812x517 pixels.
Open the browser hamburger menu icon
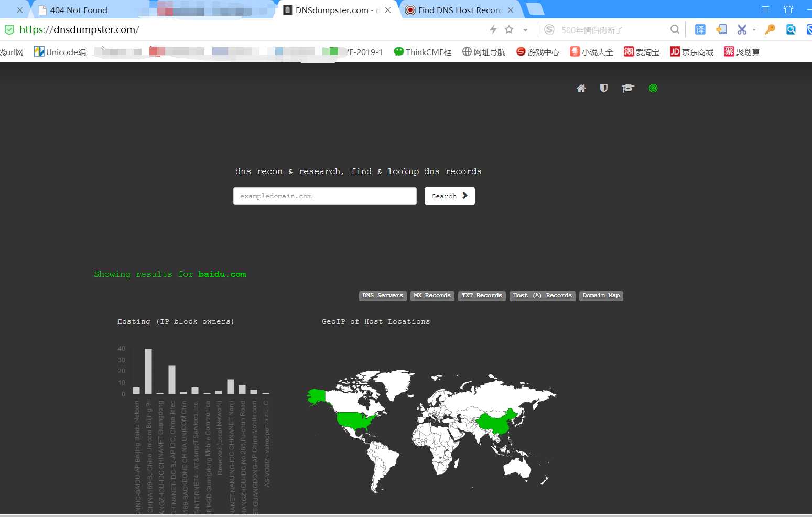[765, 9]
